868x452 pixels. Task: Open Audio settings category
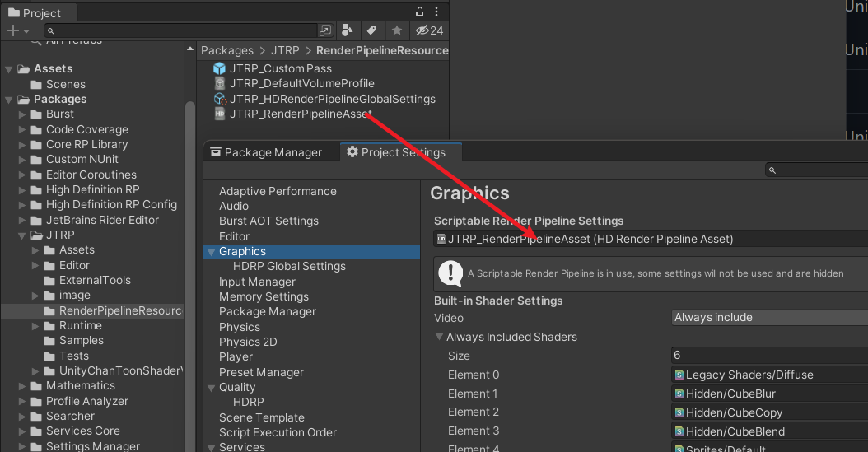click(x=234, y=206)
